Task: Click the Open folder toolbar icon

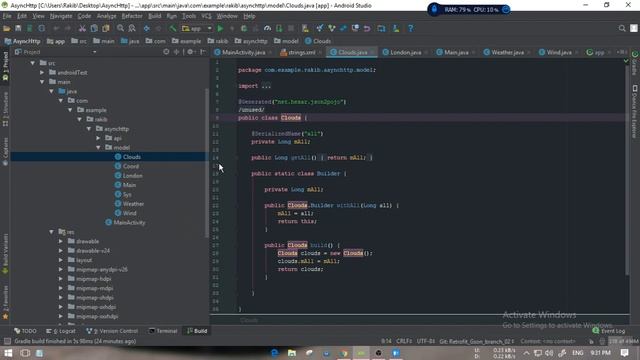Action: coord(7,28)
